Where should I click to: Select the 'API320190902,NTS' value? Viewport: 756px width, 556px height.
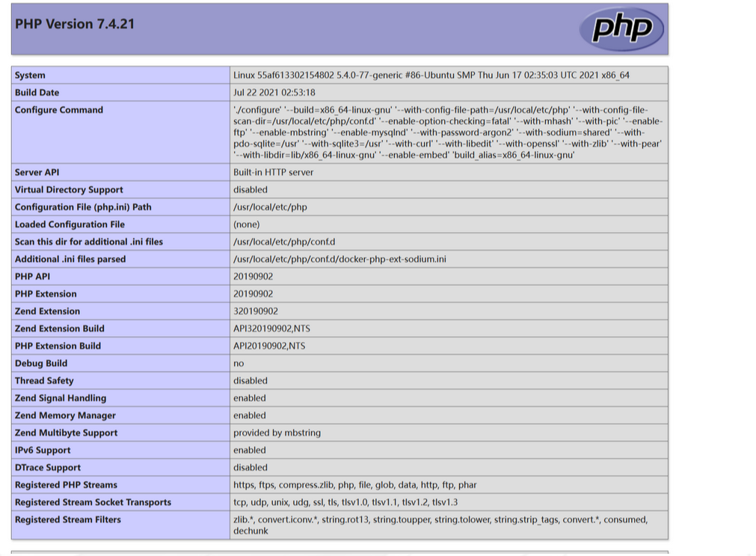[271, 329]
